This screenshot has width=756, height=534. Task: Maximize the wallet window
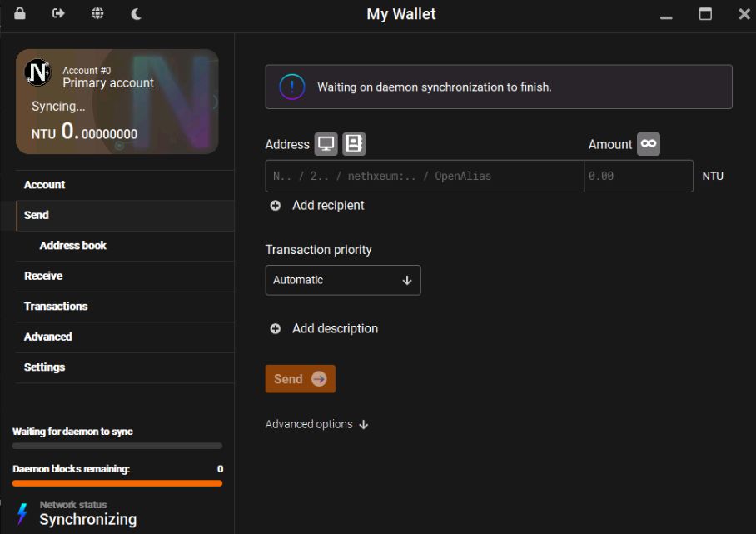705,14
